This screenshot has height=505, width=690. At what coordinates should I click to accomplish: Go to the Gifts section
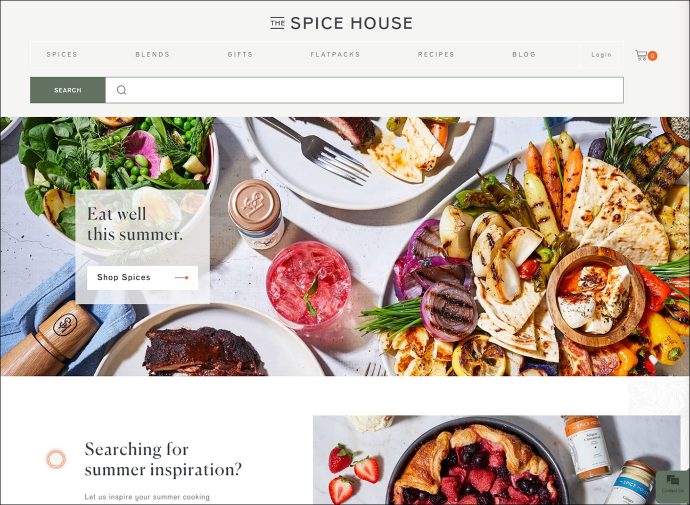coord(240,55)
